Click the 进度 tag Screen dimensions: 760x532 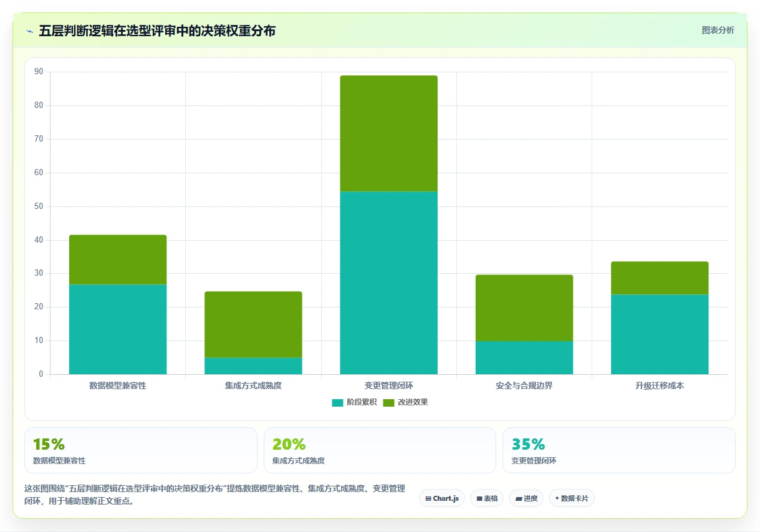tap(526, 498)
